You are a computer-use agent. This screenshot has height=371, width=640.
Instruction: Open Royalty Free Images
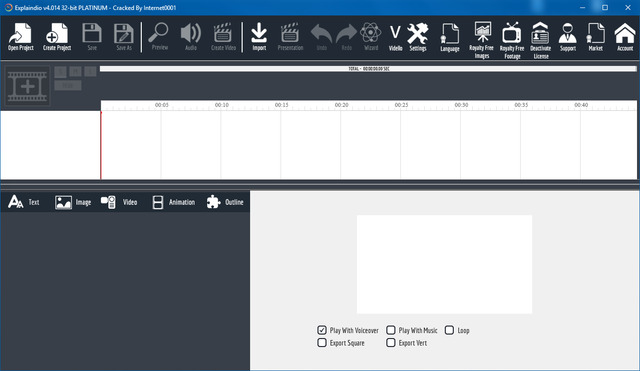coord(482,40)
